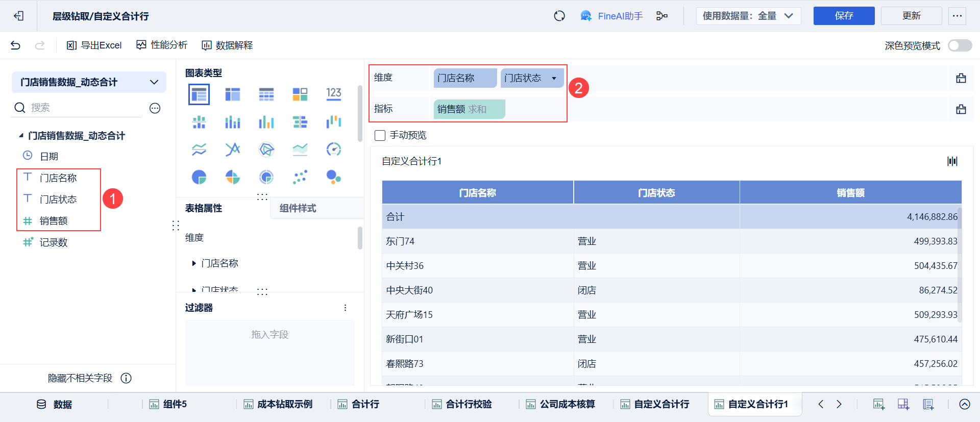This screenshot has width=980, height=422.
Task: Open the 门店状态 field dropdown arrow
Action: 554,78
